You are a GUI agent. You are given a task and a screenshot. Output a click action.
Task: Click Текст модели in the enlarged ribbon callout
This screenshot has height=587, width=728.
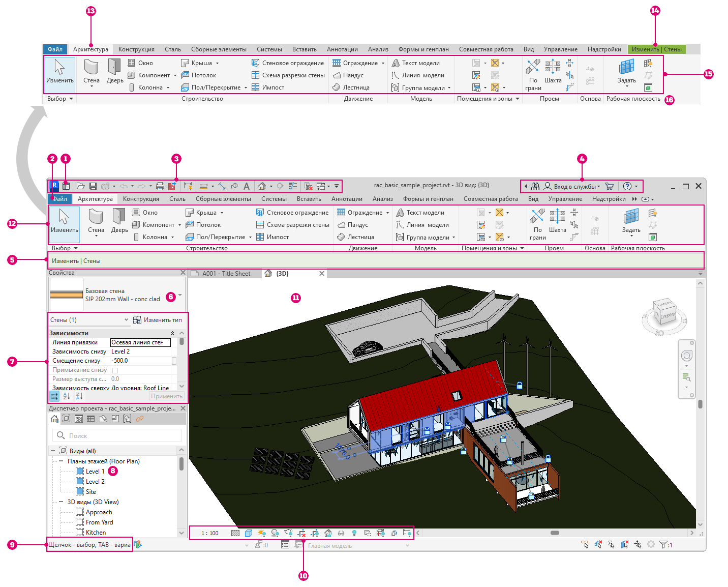416,63
